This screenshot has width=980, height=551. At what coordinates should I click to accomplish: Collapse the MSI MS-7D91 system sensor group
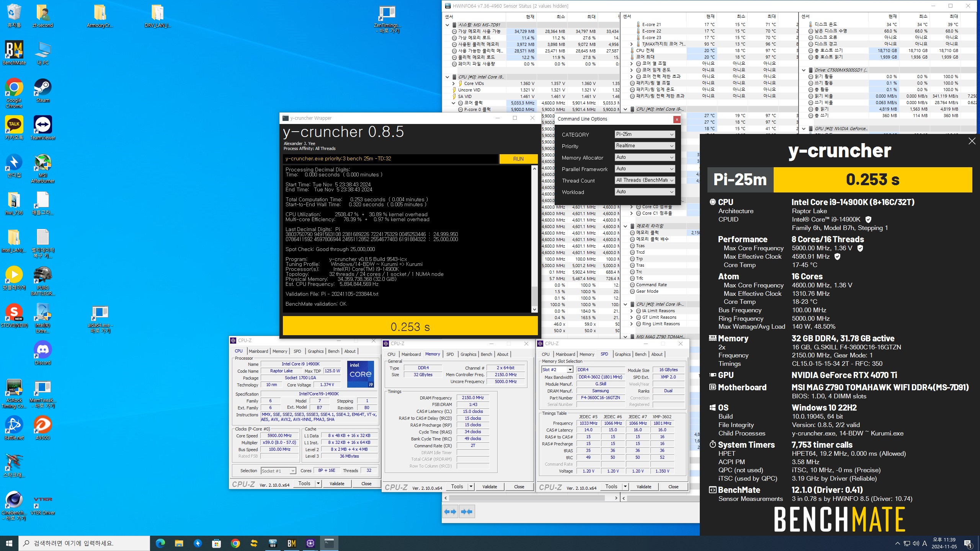[x=447, y=25]
